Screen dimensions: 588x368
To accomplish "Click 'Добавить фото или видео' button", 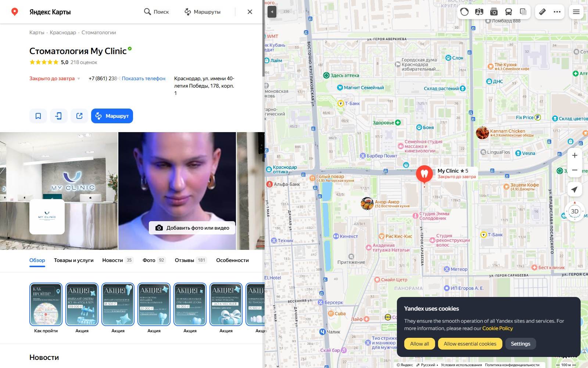I will pos(192,228).
